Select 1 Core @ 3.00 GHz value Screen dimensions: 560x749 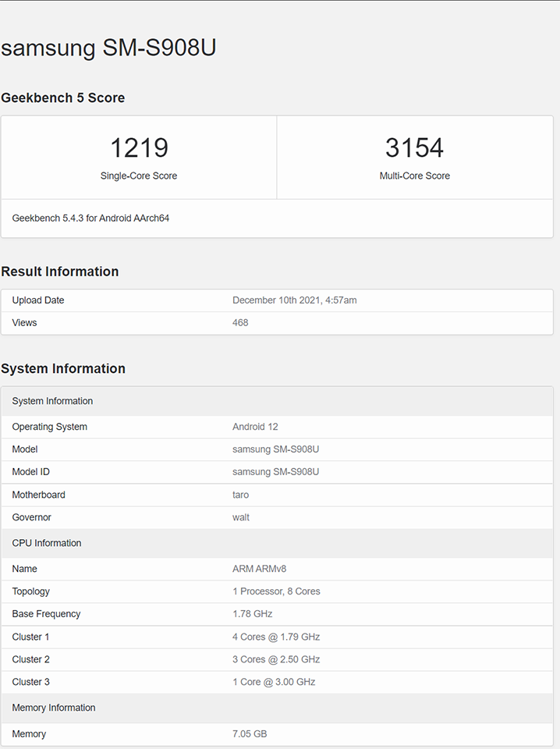click(274, 682)
